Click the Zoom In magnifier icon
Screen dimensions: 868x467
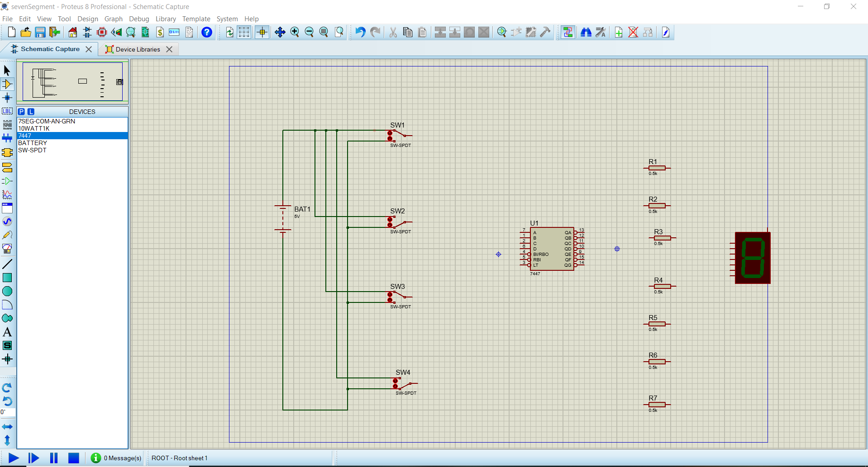tap(295, 32)
